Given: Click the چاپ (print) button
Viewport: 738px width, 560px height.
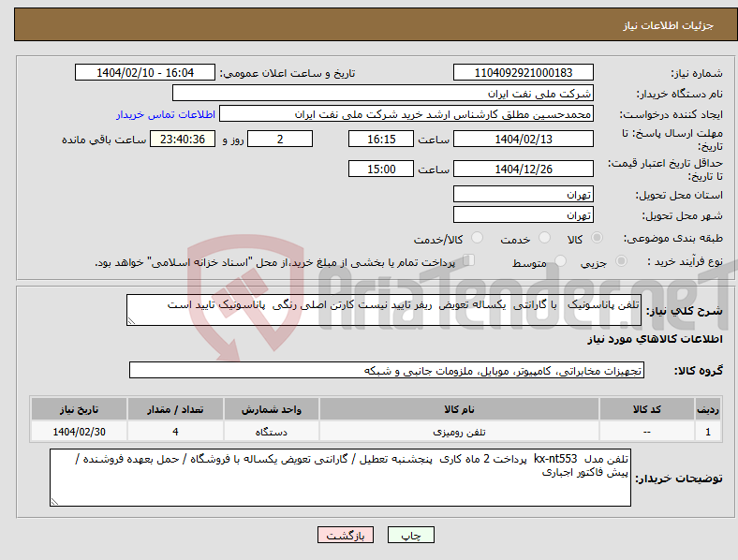Looking at the screenshot, I should click(410, 535).
